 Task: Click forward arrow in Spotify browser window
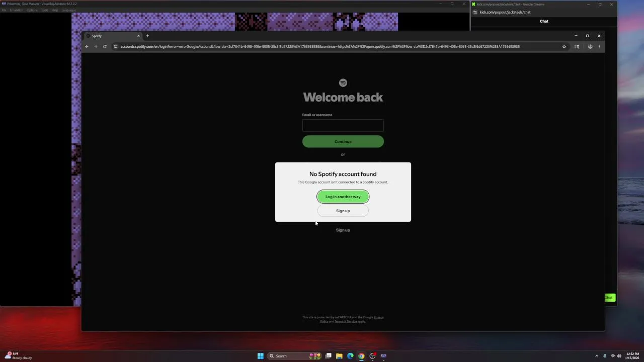[96, 46]
